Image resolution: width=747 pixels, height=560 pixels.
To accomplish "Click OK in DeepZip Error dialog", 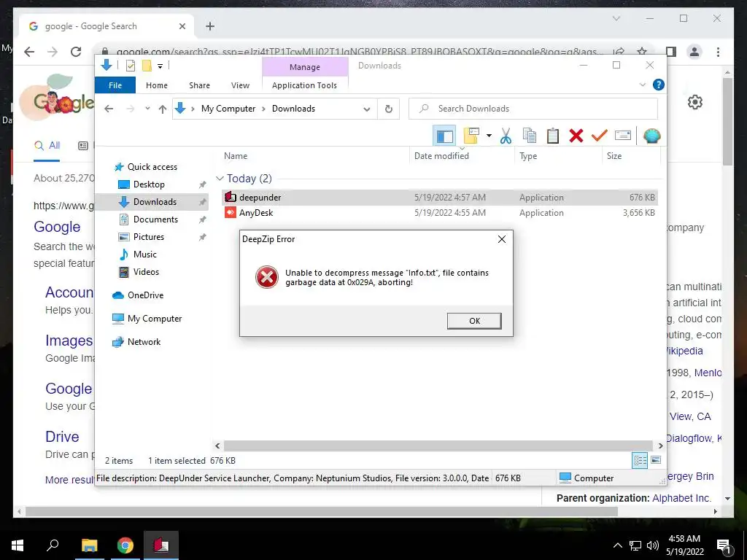I will tap(474, 321).
